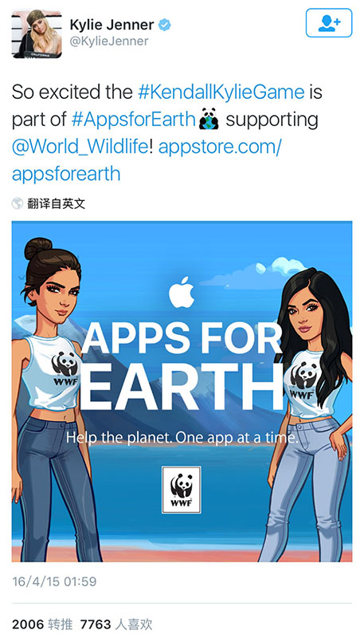Tap the WWF panda logo badge
The image size is (364, 638).
(181, 490)
